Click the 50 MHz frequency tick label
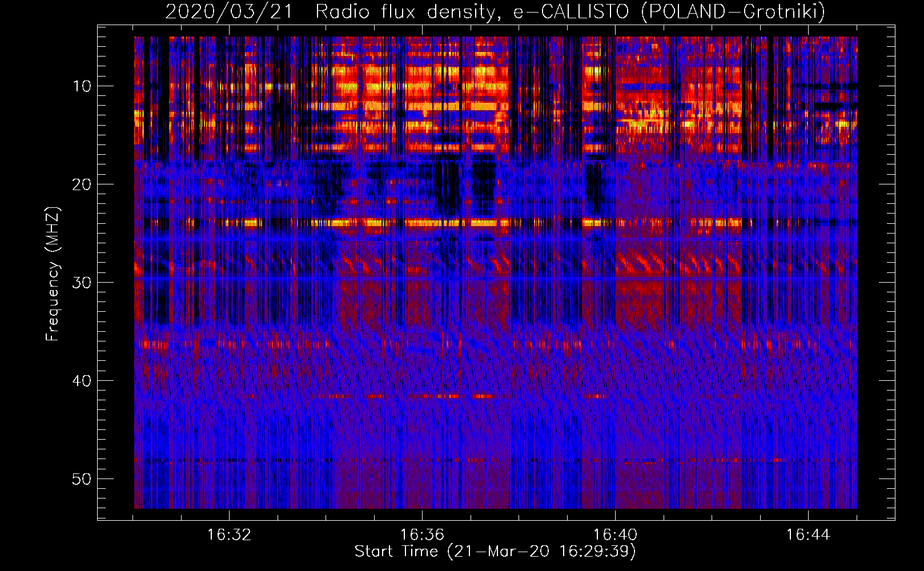This screenshot has height=571, width=924. [x=82, y=479]
